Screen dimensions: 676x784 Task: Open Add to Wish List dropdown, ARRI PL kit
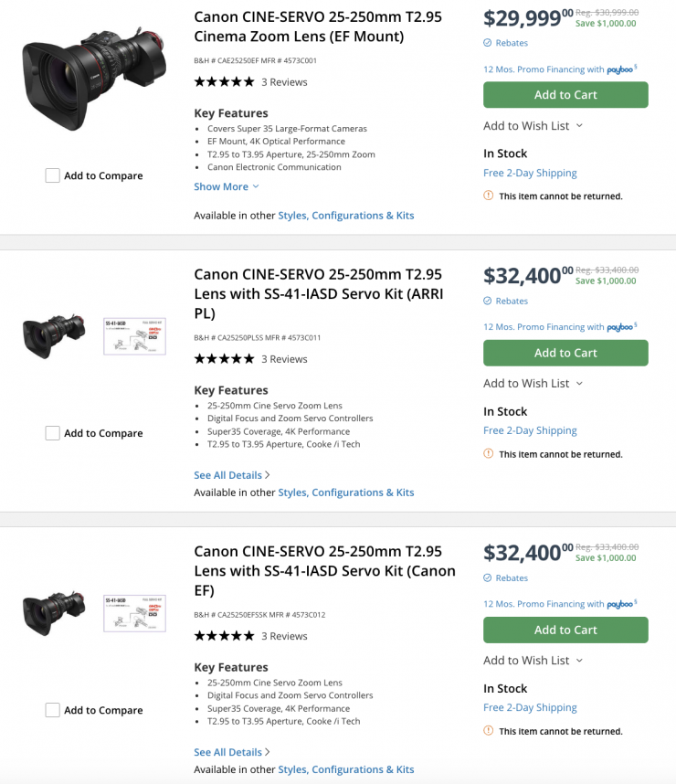[533, 383]
